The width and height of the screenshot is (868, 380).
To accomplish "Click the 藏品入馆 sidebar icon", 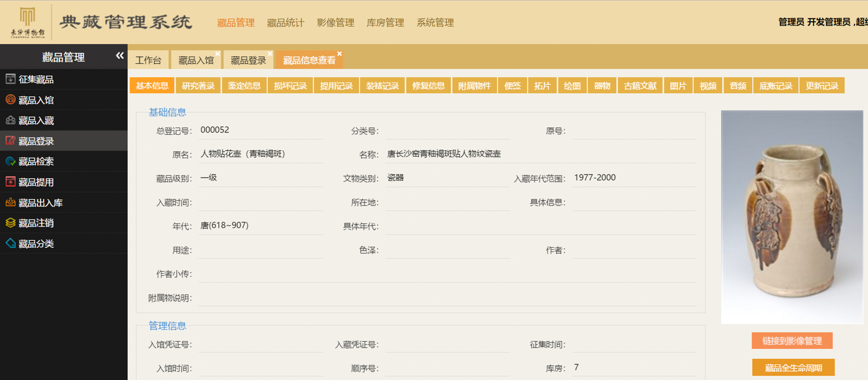I will point(10,100).
